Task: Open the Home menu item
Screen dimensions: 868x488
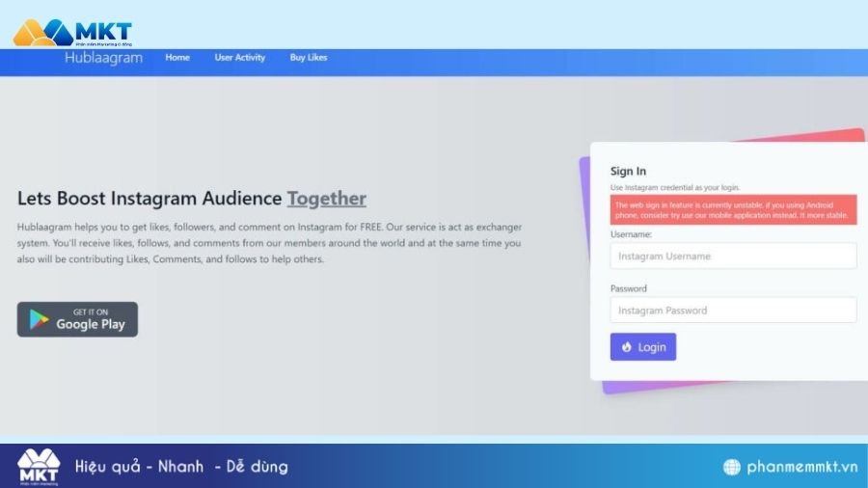Action: (177, 58)
